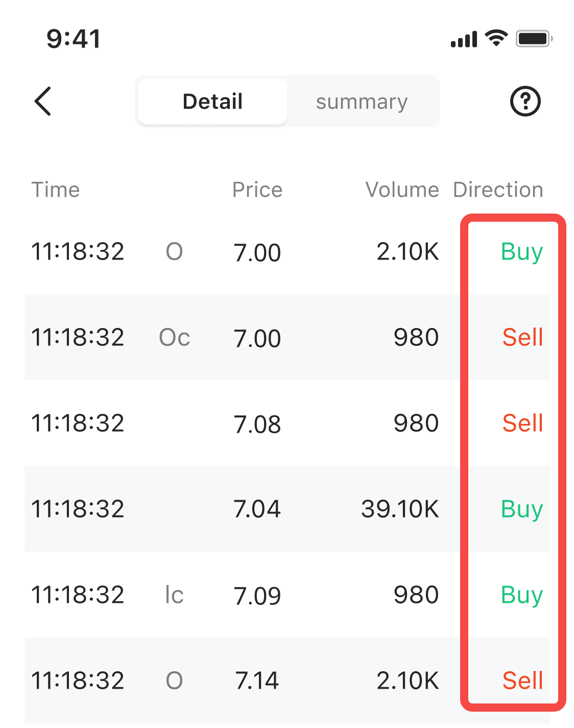Click the Price column header
574x728 pixels.
(x=257, y=190)
